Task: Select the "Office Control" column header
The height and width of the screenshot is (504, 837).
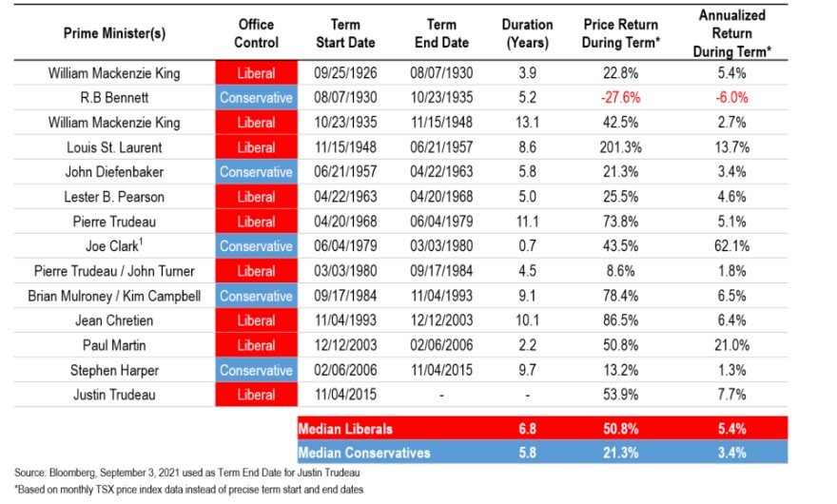Action: (x=256, y=33)
